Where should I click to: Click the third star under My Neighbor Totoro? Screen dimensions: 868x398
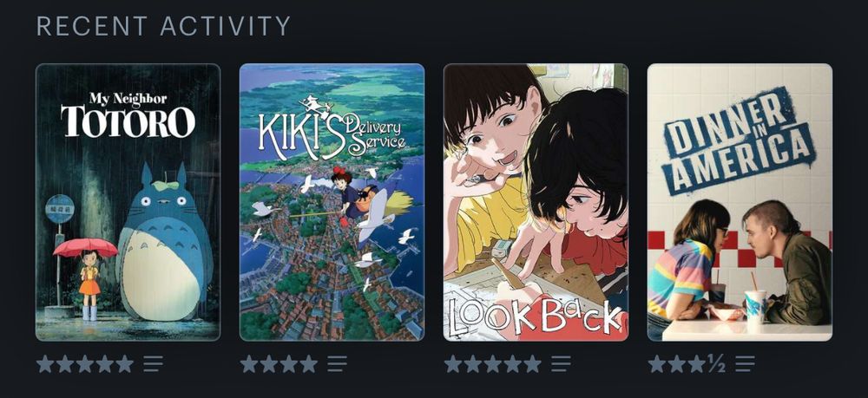(x=85, y=363)
